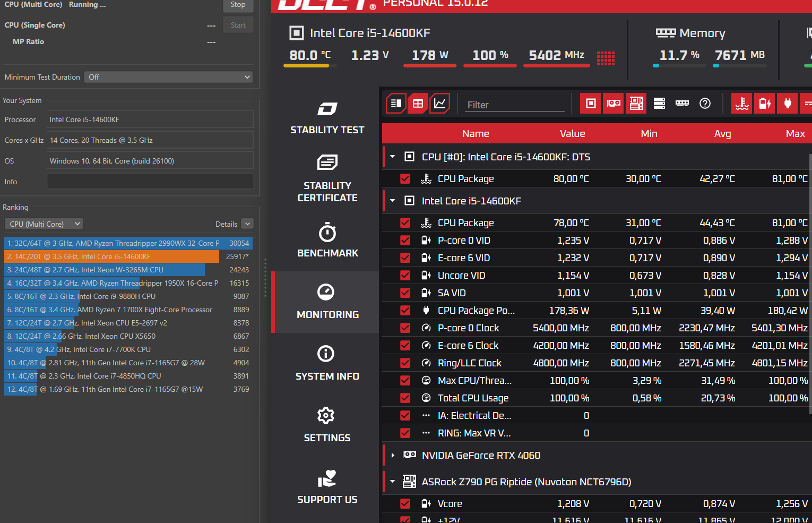Collapse the ASRock Z790 PG Riptide group

(x=393, y=482)
